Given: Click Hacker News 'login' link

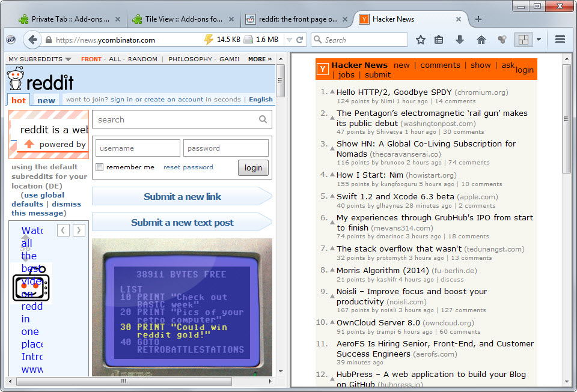Looking at the screenshot, I should point(524,70).
